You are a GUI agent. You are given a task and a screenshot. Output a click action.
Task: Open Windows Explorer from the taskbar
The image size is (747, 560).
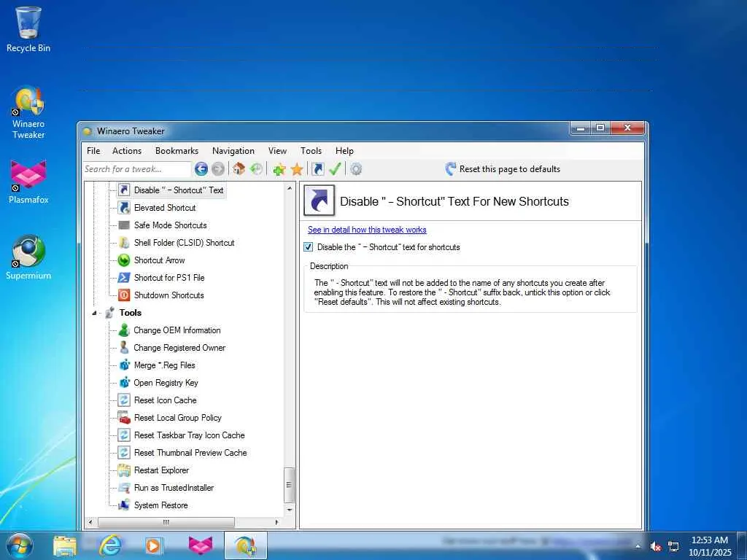65,545
